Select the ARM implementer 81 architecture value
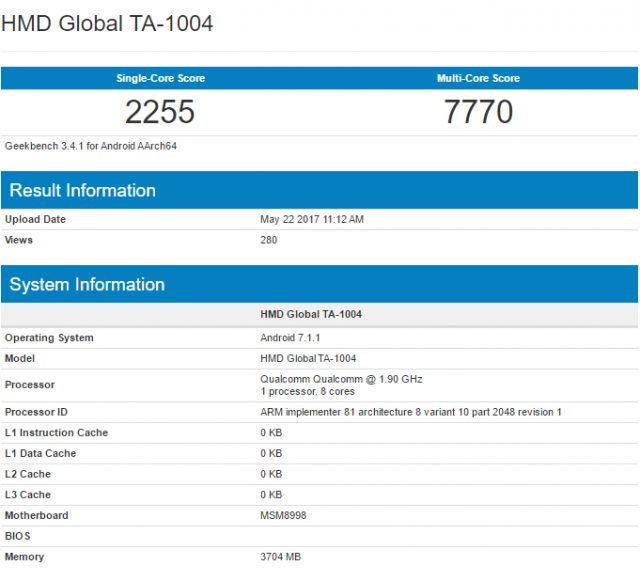Screen dimensions: 640x581 pos(411,412)
